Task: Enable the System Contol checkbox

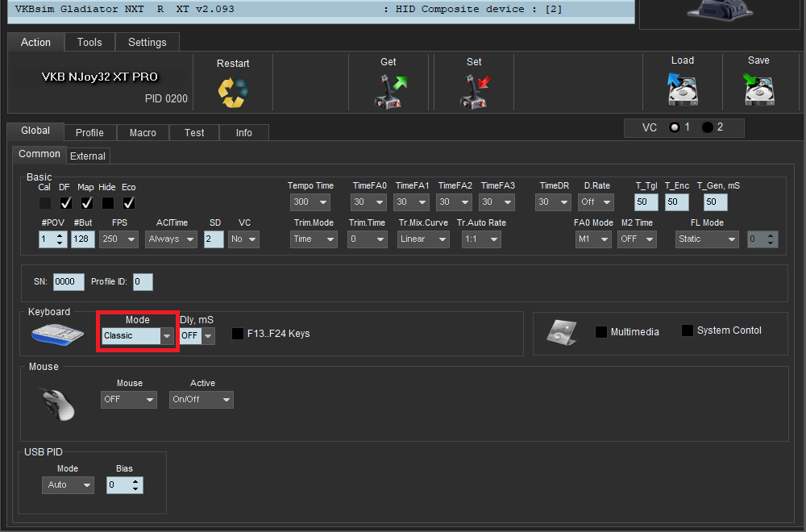Action: tap(688, 330)
